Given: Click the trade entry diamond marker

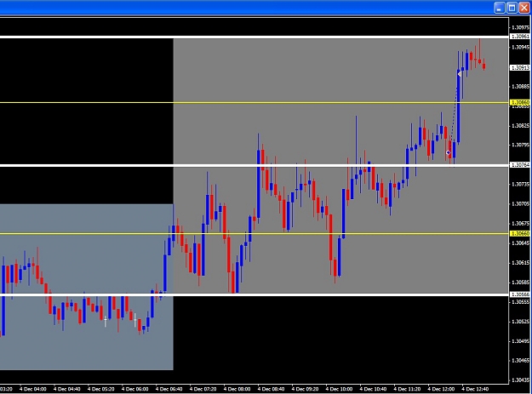Looking at the screenshot, I should click(x=449, y=153).
